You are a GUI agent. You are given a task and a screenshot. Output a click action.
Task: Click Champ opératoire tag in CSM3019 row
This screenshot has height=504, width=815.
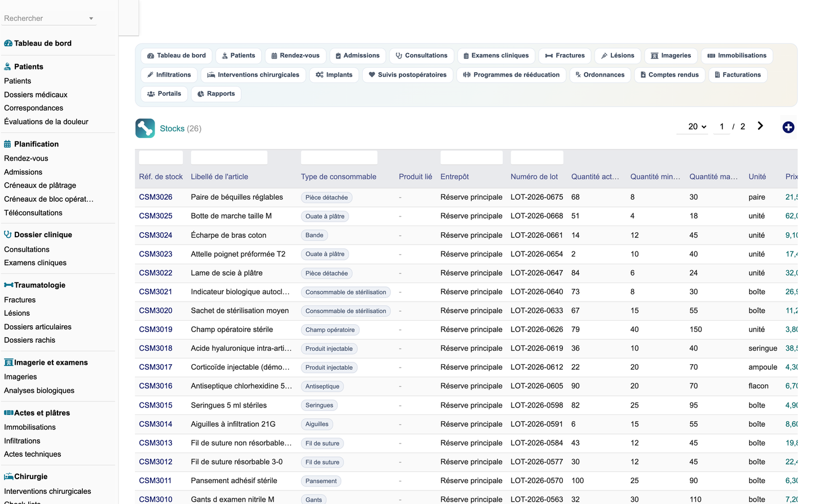pos(330,330)
